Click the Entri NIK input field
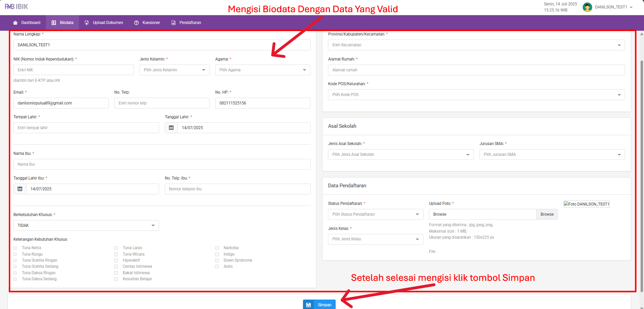The width and height of the screenshot is (644, 309). pyautogui.click(x=74, y=70)
